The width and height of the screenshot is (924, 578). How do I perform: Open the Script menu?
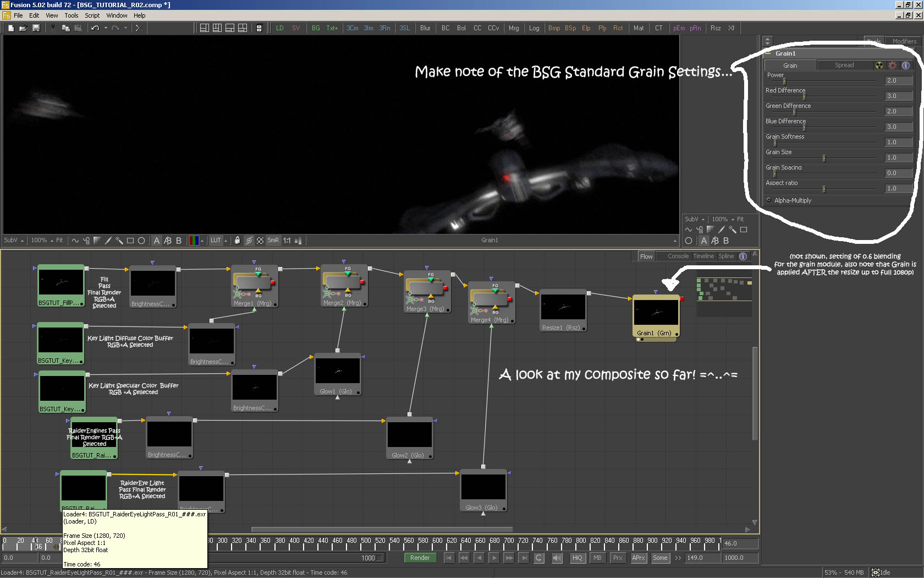click(92, 15)
